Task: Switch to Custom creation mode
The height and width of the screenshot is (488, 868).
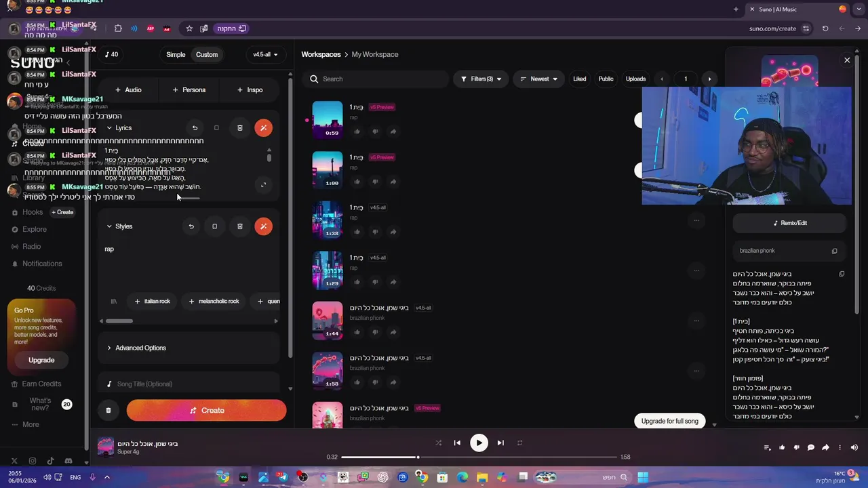Action: [x=207, y=54]
